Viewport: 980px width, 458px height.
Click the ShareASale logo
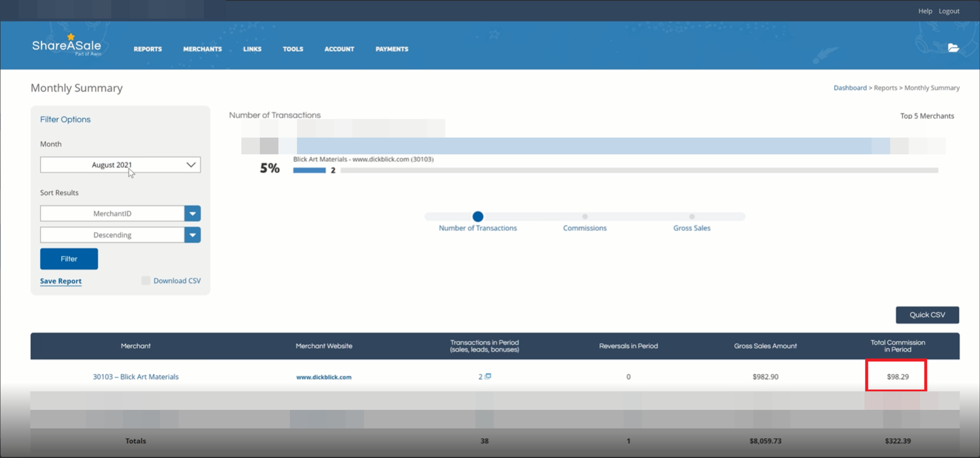tap(67, 45)
